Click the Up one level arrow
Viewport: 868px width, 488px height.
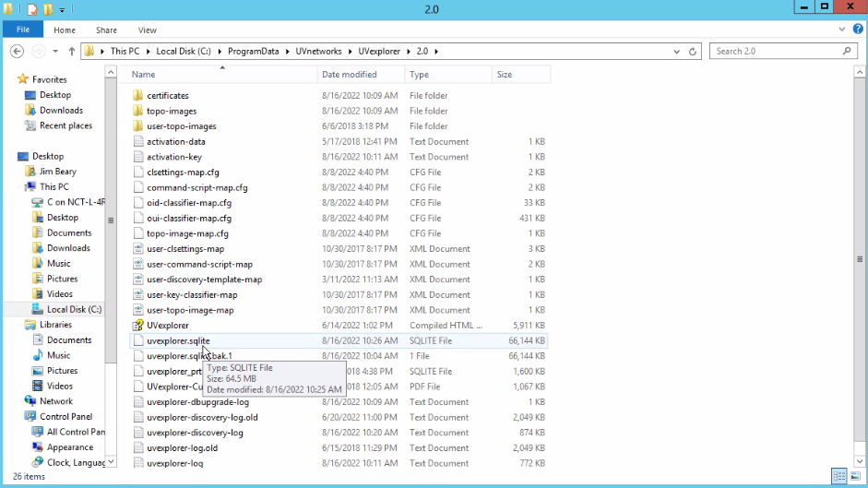(71, 51)
